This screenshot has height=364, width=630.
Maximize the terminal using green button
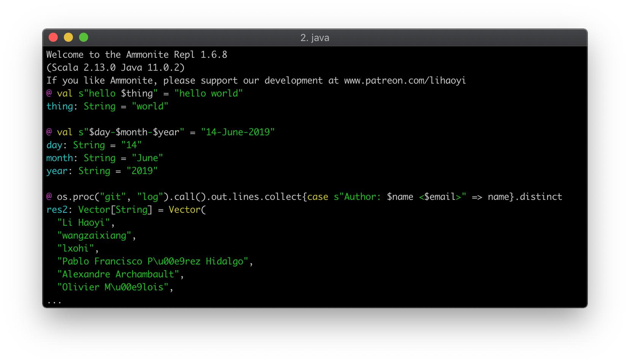[84, 37]
